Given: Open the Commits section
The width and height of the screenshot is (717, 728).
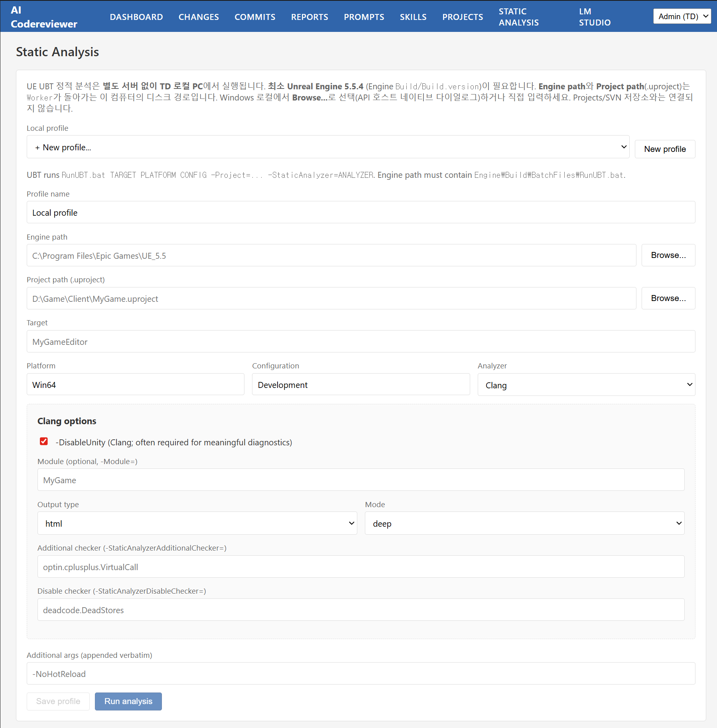Looking at the screenshot, I should pos(255,17).
